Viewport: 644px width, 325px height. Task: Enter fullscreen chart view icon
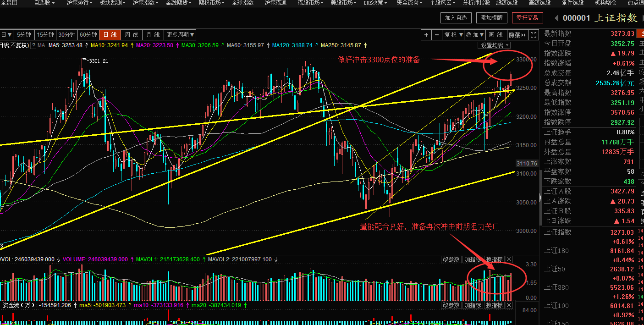click(533, 35)
